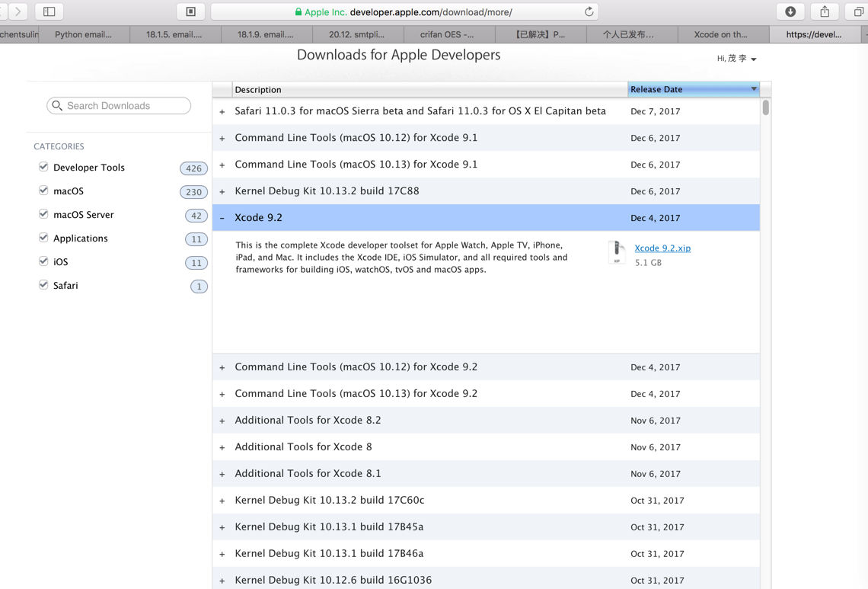This screenshot has height=589, width=868.
Task: Expand Command Line Tools (macOS 10.13) for Xcode 9.2
Action: [222, 395]
